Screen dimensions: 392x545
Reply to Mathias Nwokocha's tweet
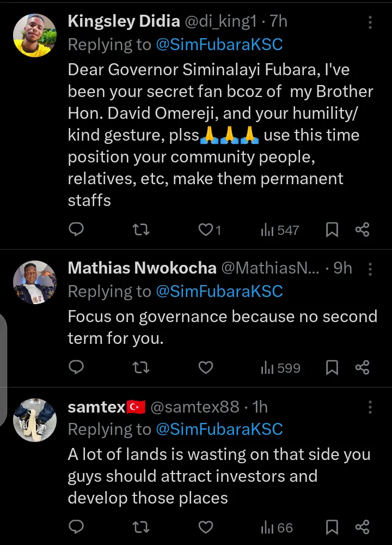click(76, 367)
